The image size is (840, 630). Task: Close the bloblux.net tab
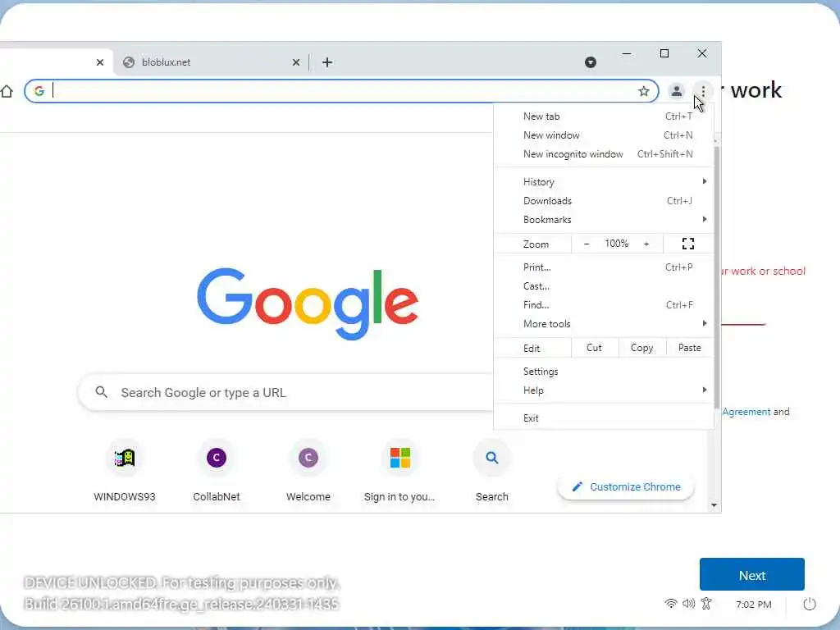click(295, 62)
